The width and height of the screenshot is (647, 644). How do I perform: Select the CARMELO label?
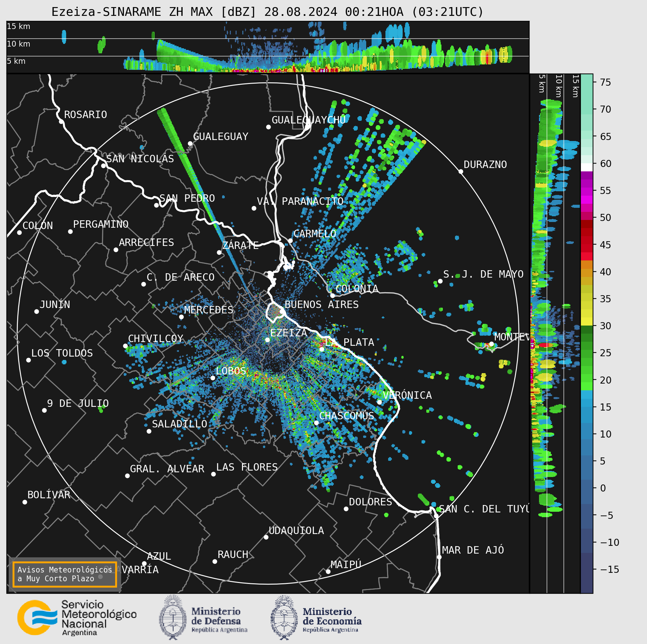click(315, 234)
